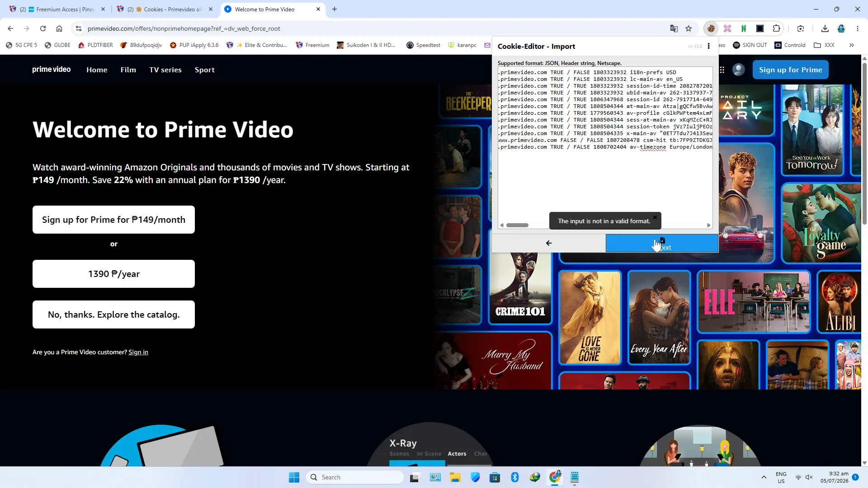Click the Prime Video apps grid icon
The image size is (868, 488).
pyautogui.click(x=722, y=70)
